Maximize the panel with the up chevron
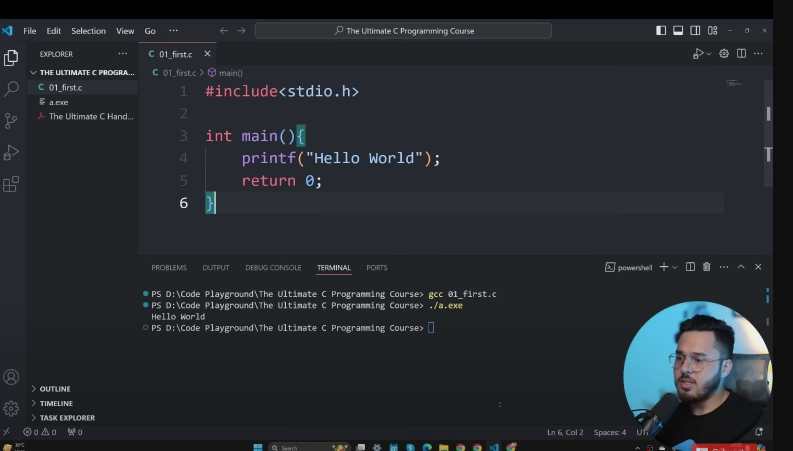This screenshot has width=793, height=451. click(741, 267)
